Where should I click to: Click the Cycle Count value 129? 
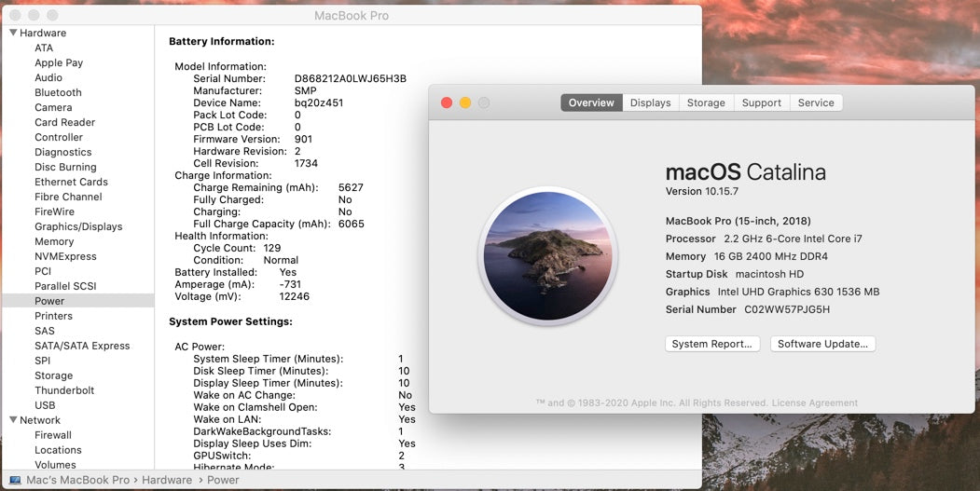(272, 248)
